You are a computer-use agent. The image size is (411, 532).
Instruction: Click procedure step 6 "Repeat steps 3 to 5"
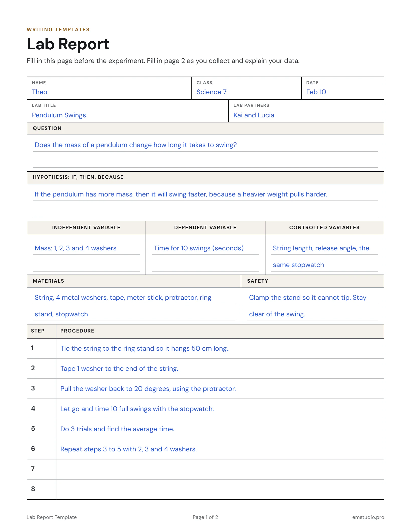click(x=220, y=449)
